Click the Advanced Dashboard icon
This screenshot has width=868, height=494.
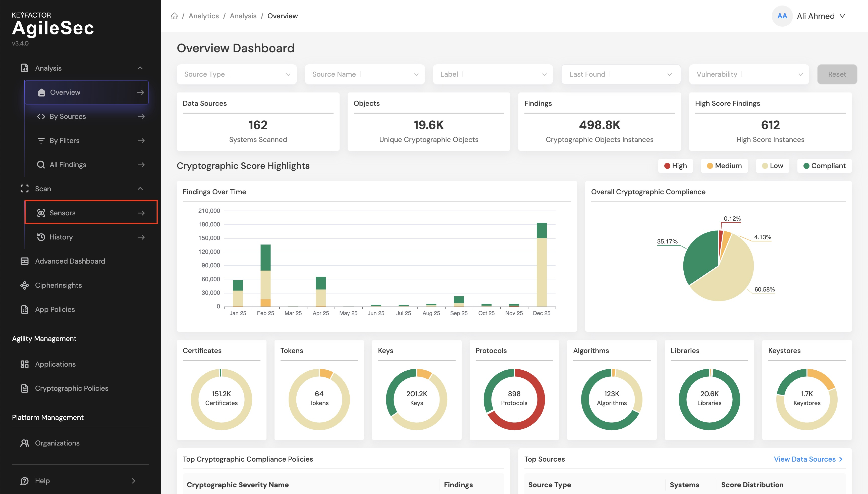pos(24,261)
